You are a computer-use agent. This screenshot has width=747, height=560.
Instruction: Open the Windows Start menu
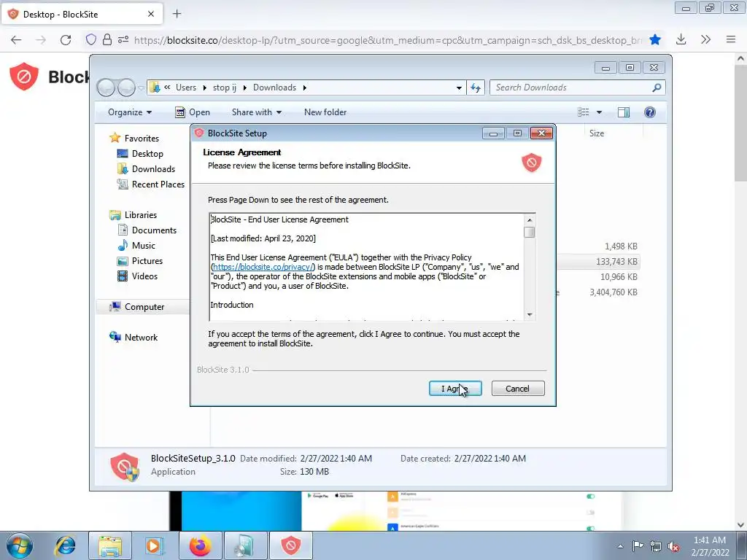coord(20,546)
